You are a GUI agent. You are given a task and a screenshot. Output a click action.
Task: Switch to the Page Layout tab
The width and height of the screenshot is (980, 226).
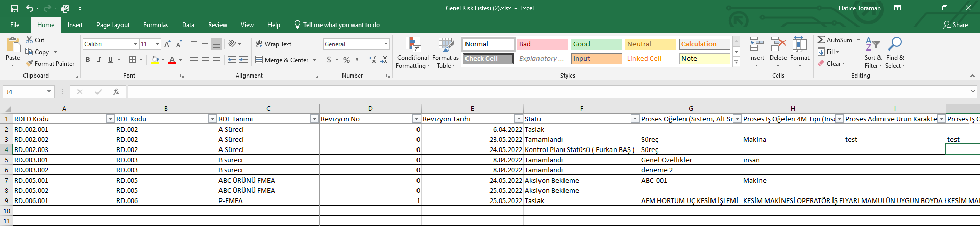click(x=113, y=25)
